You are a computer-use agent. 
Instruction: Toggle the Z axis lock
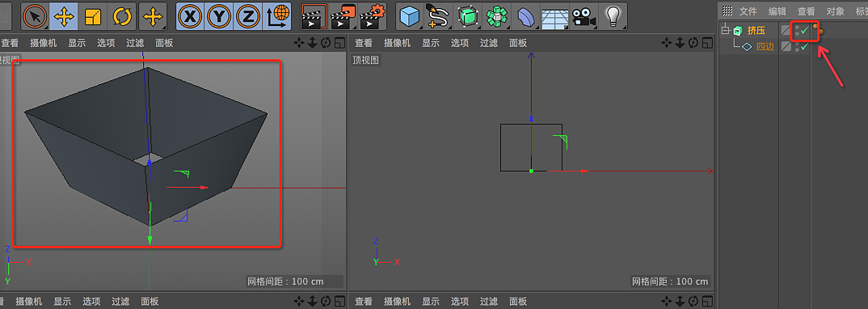click(x=248, y=17)
